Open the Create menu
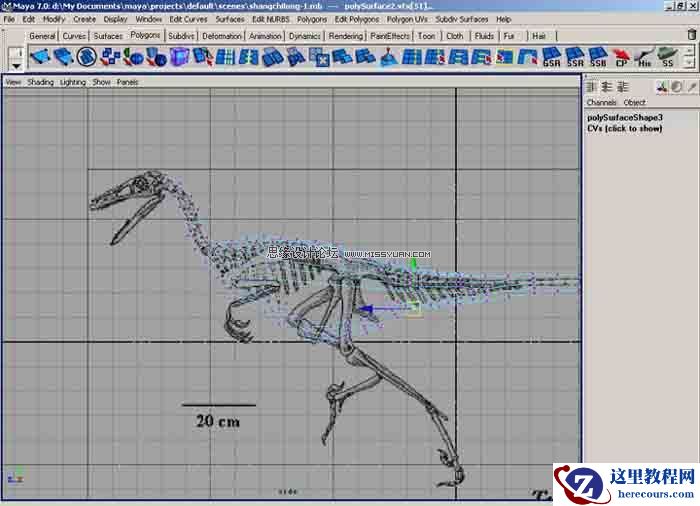700x506 pixels. coord(84,19)
